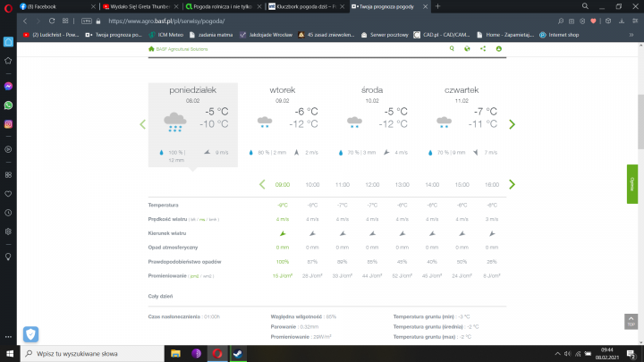This screenshot has width=644, height=362.
Task: Open the sidebar three-dots more options
Action: coord(8,337)
